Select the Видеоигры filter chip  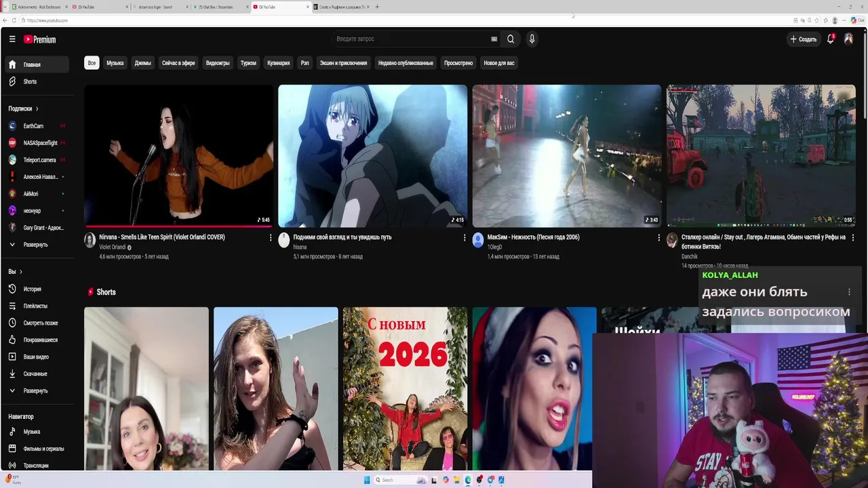(x=218, y=63)
